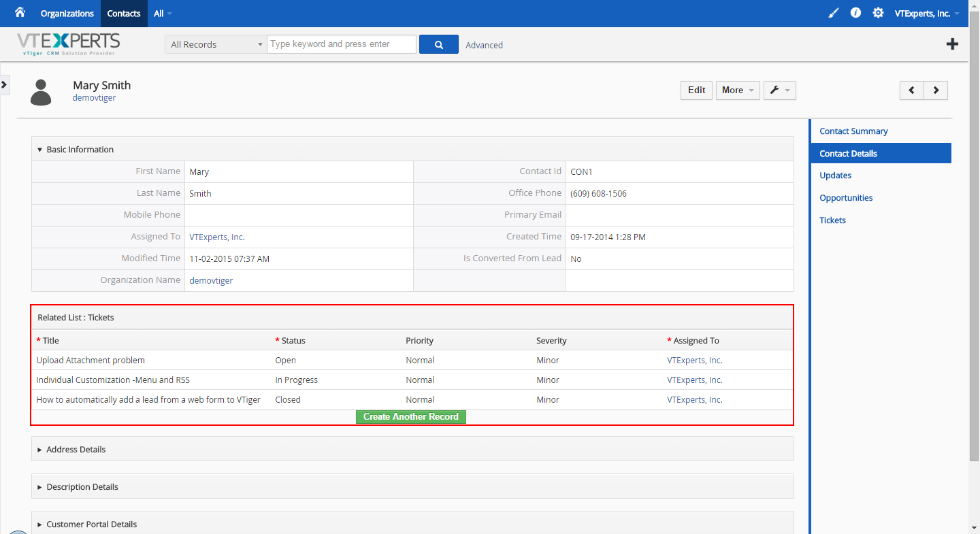
Task: Click the Modified Time value 11-02-2015
Action: pos(229,259)
